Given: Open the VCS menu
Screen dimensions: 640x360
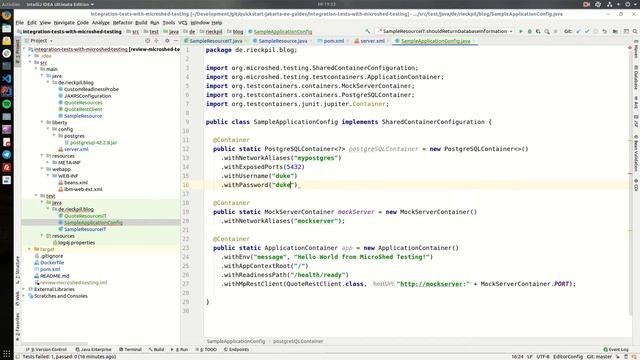Looking at the screenshot, I should tap(182, 22).
